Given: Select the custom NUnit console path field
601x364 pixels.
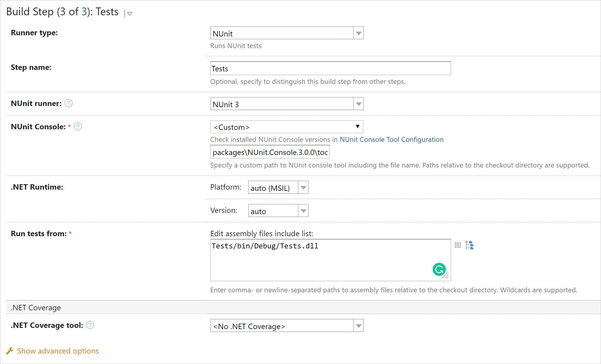Looking at the screenshot, I should tap(269, 152).
